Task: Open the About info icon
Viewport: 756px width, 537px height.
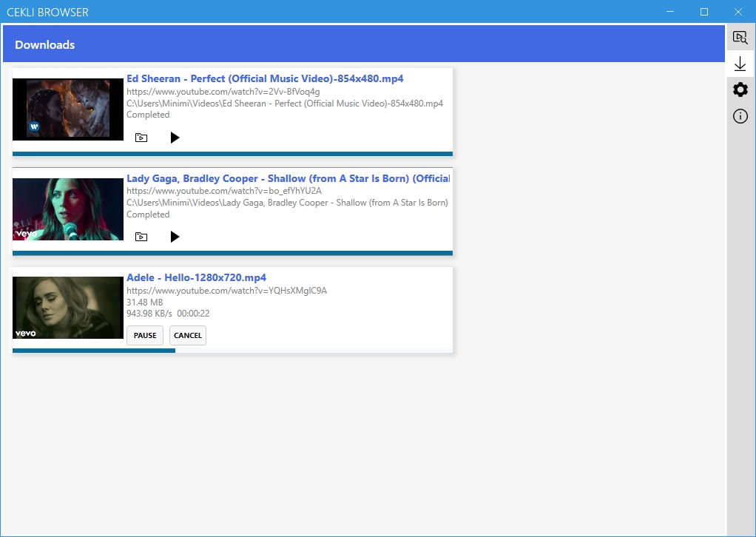Action: pos(740,116)
